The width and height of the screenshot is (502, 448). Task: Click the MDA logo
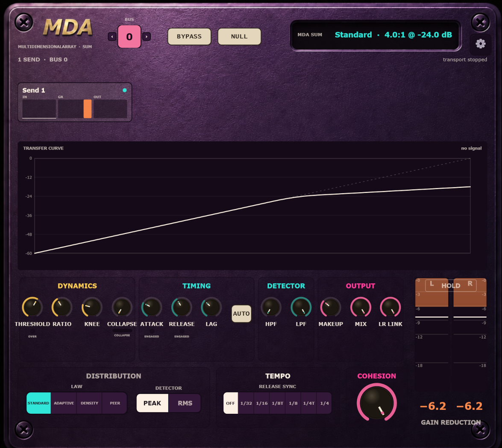(x=68, y=27)
